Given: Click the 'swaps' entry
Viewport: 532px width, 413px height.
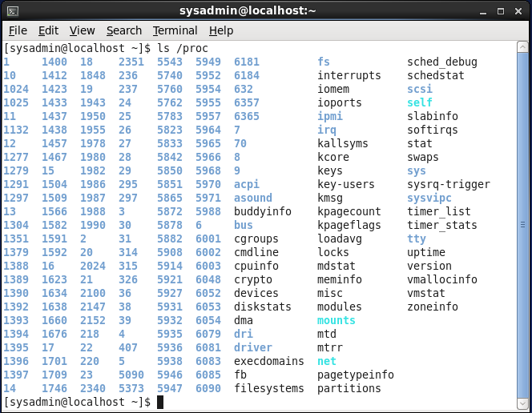Looking at the screenshot, I should pos(423,158).
